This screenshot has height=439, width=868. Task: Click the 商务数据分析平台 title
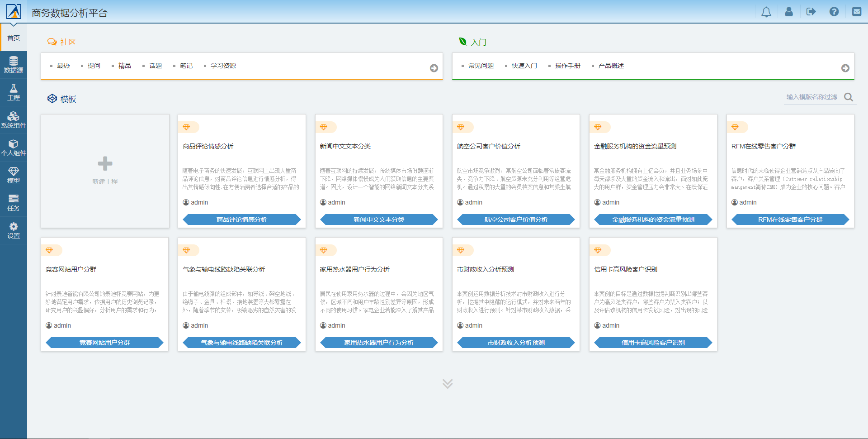point(70,13)
